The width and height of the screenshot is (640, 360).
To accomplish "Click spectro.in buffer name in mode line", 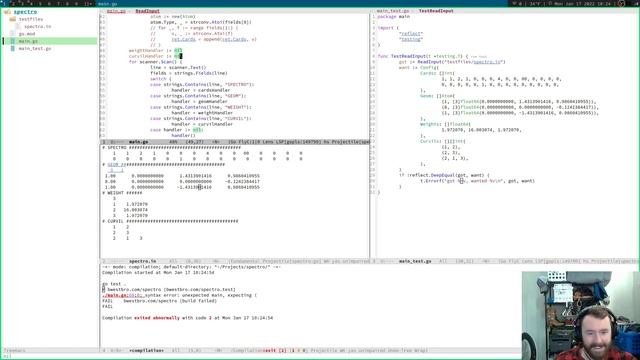I will tap(142, 261).
